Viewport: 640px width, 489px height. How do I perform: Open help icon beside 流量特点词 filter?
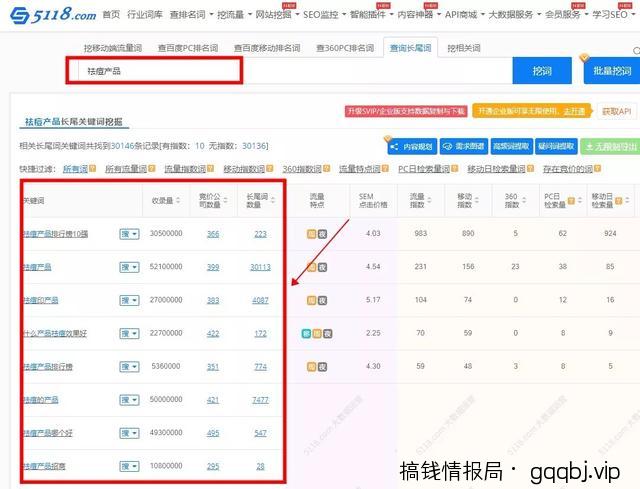point(385,168)
